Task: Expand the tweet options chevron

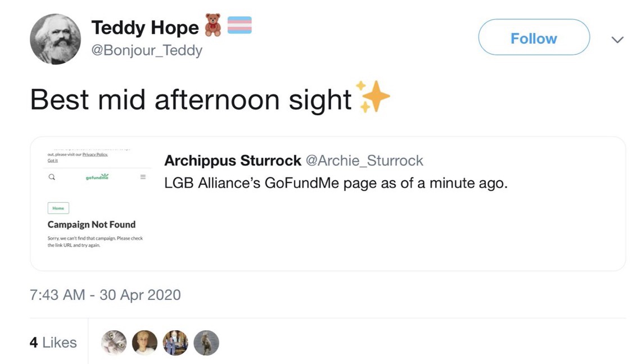Action: click(x=617, y=39)
